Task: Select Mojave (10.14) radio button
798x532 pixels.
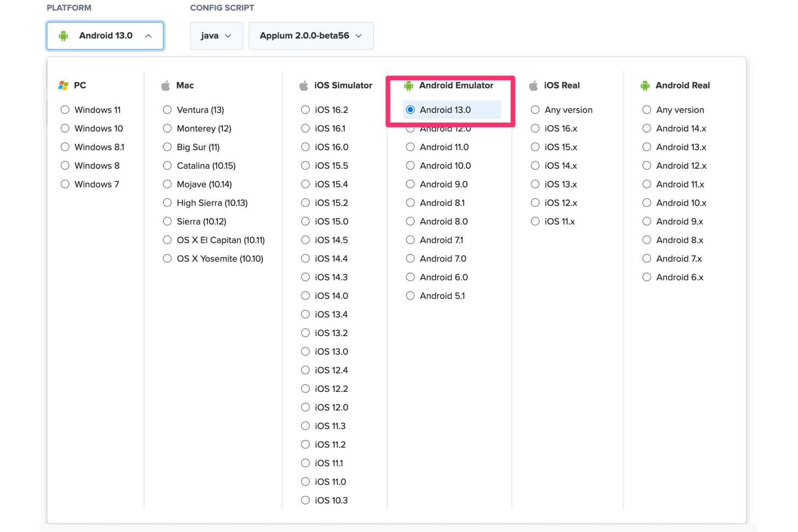Action: (167, 184)
